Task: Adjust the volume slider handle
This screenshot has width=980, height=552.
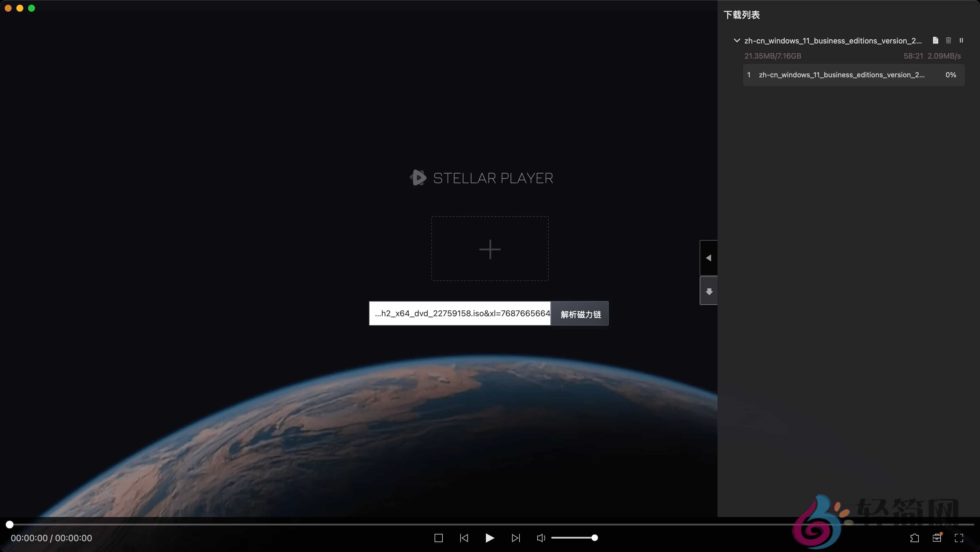Action: (x=594, y=537)
